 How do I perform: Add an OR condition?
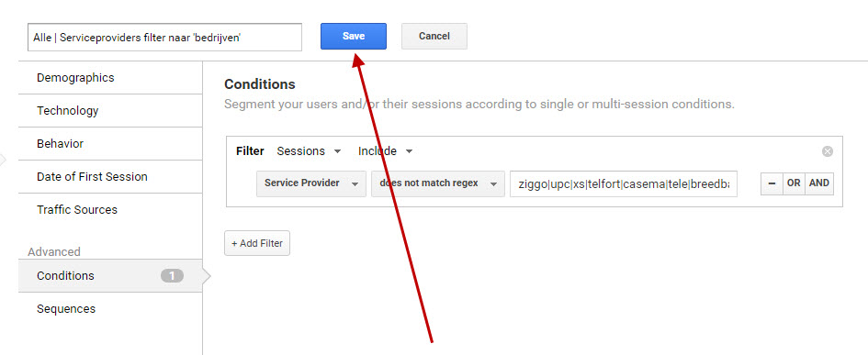(794, 183)
